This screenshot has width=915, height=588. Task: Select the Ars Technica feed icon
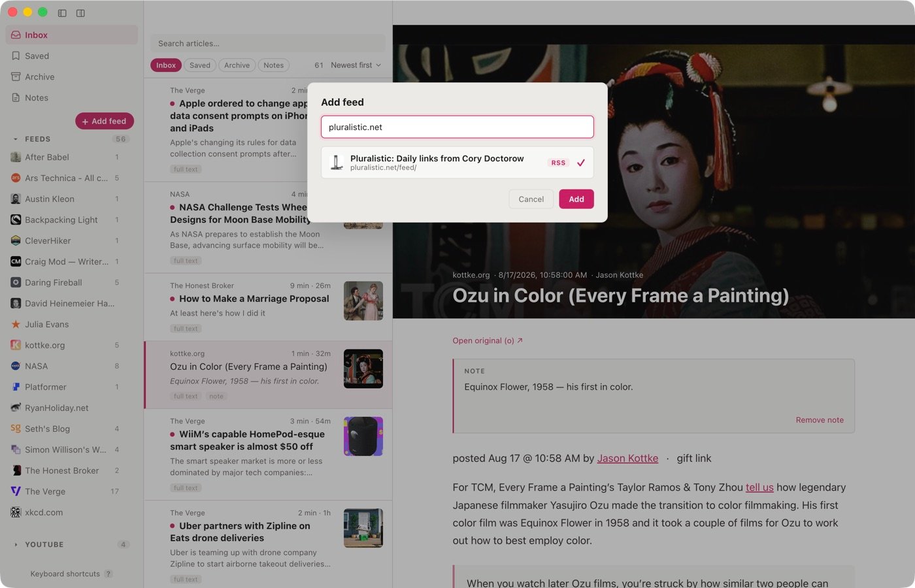16,178
